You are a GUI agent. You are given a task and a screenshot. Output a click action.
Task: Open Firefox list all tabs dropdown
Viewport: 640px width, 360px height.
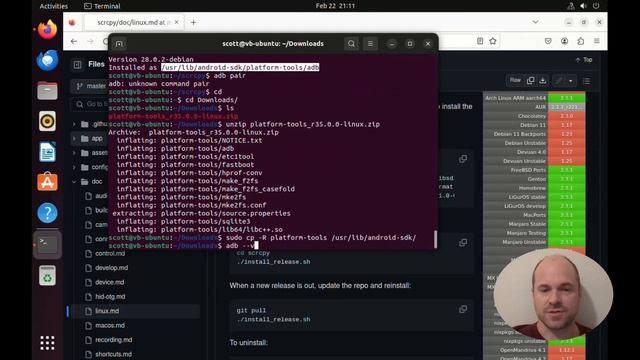[x=535, y=22]
